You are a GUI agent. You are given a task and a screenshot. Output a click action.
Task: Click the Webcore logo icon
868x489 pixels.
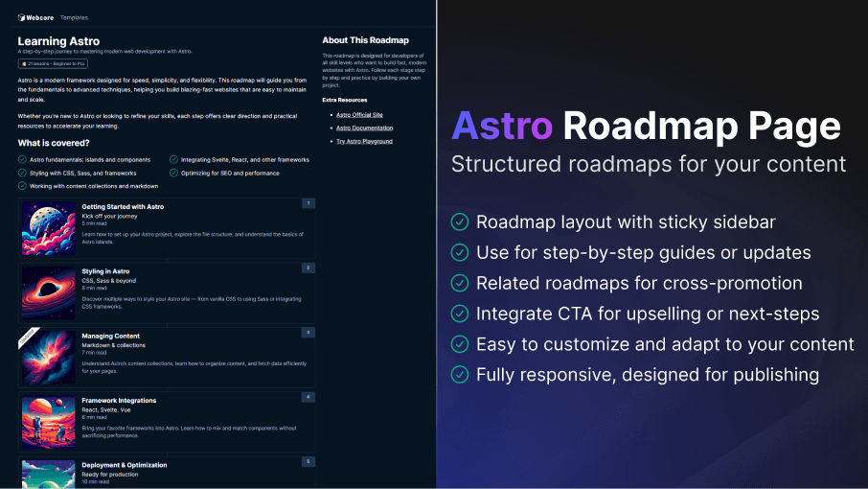[22, 17]
